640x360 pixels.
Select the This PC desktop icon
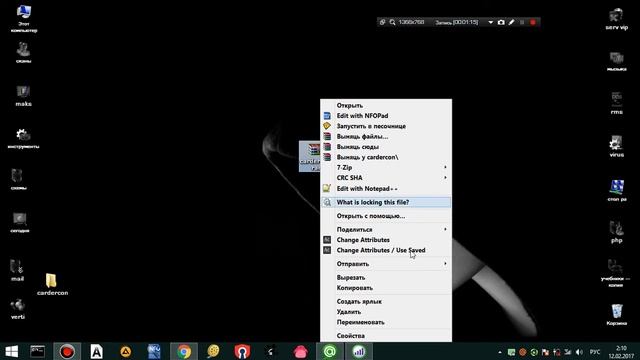[24, 19]
